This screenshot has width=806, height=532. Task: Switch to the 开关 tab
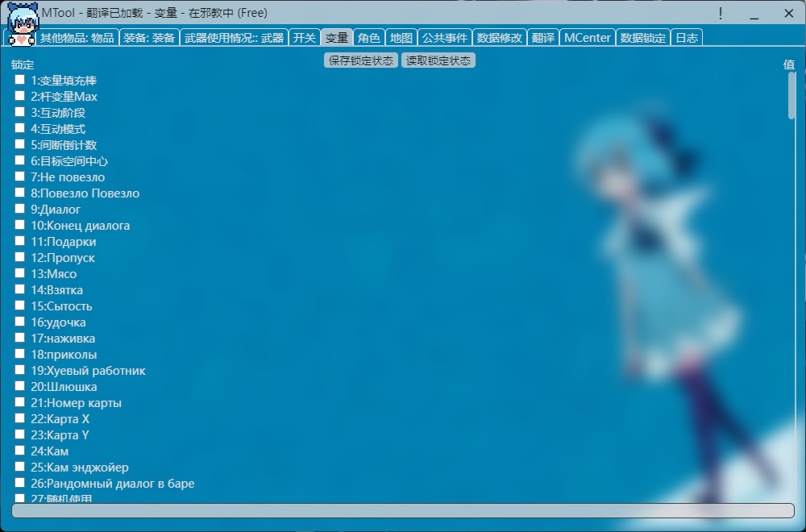pos(304,36)
